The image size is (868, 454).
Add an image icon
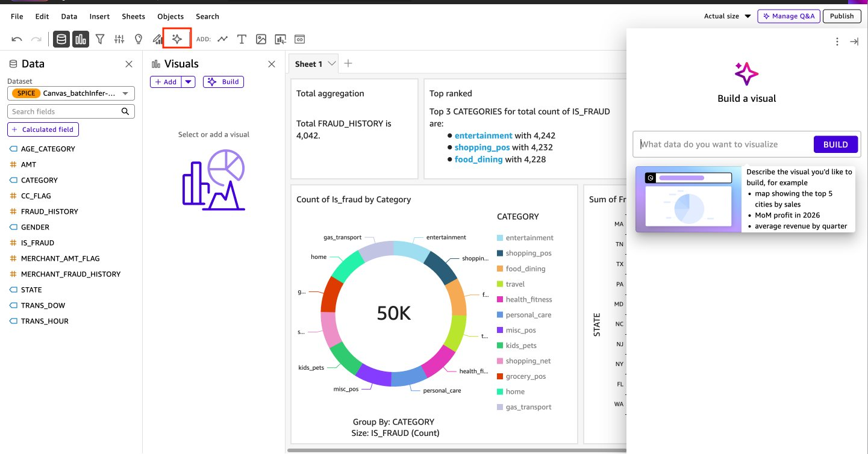261,39
